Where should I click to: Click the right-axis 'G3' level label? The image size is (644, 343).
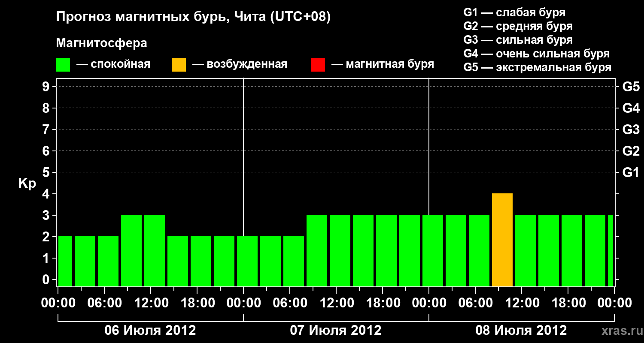click(631, 129)
